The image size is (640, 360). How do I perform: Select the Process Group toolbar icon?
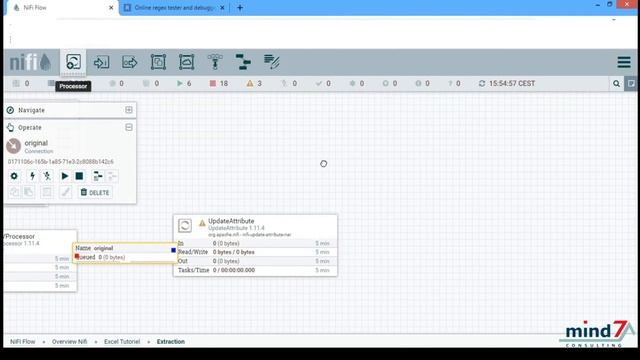click(x=158, y=62)
